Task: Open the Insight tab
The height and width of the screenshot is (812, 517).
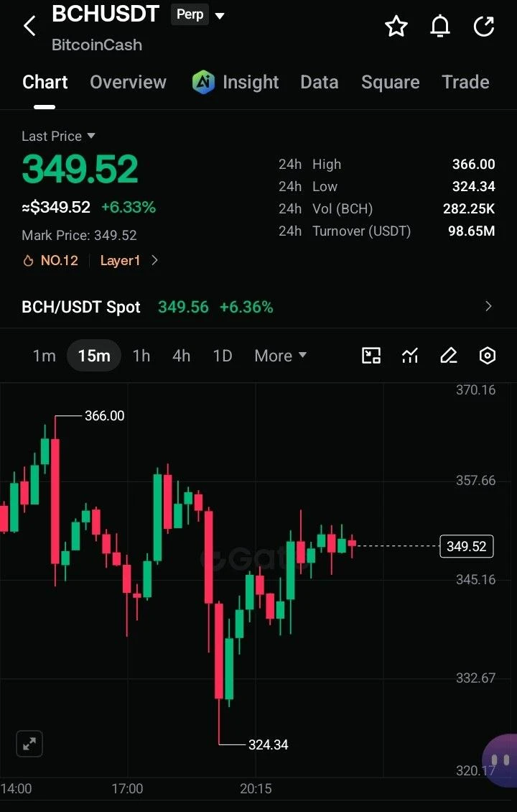Action: click(x=251, y=82)
